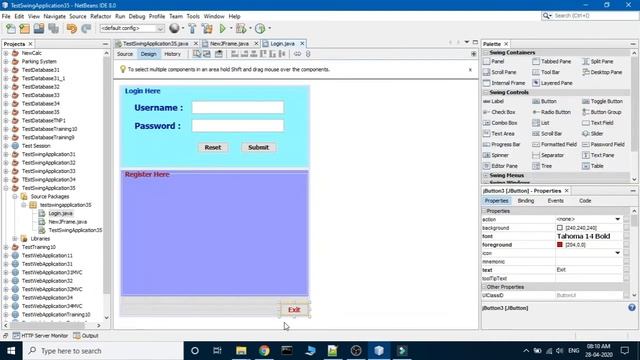
Task: Open the Refactor menu
Action: coord(100,16)
